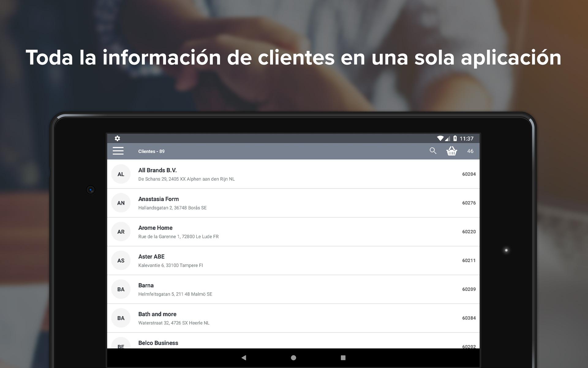Click customer number 60211
The width and height of the screenshot is (588, 368).
469,261
